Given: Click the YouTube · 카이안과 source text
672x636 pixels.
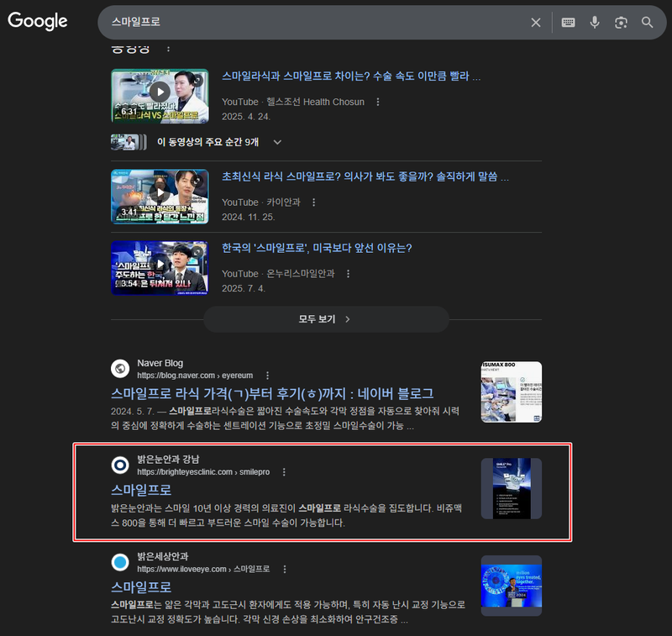Looking at the screenshot, I should (x=261, y=202).
